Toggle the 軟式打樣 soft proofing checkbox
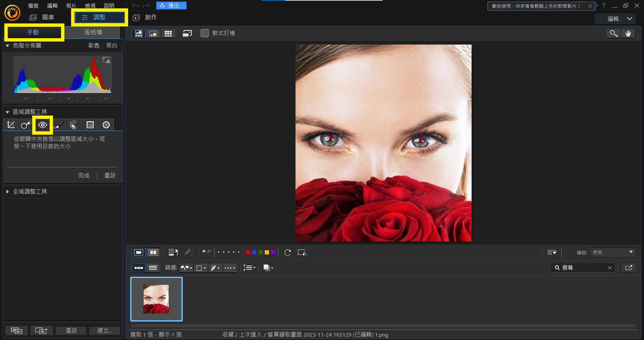 (205, 33)
